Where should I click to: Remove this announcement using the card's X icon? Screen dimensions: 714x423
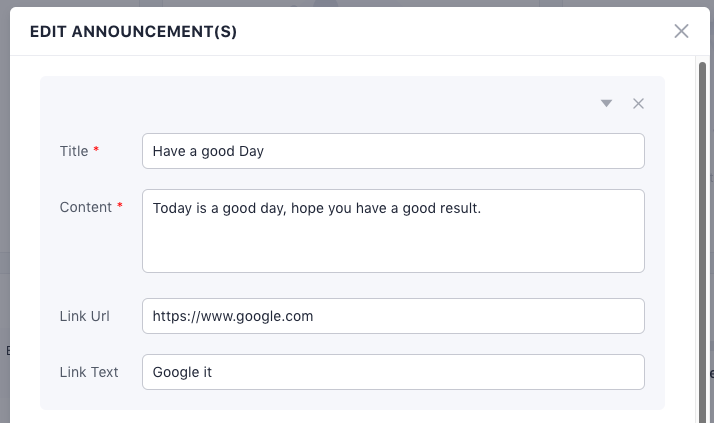pyautogui.click(x=639, y=104)
